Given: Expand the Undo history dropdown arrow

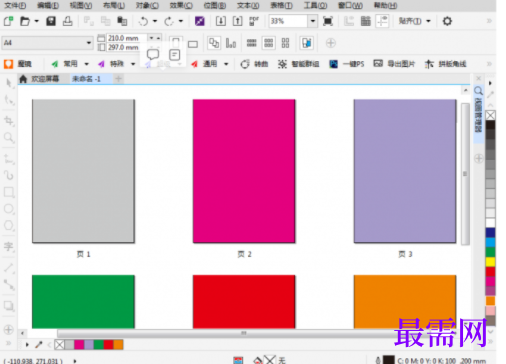Looking at the screenshot, I should (x=155, y=21).
